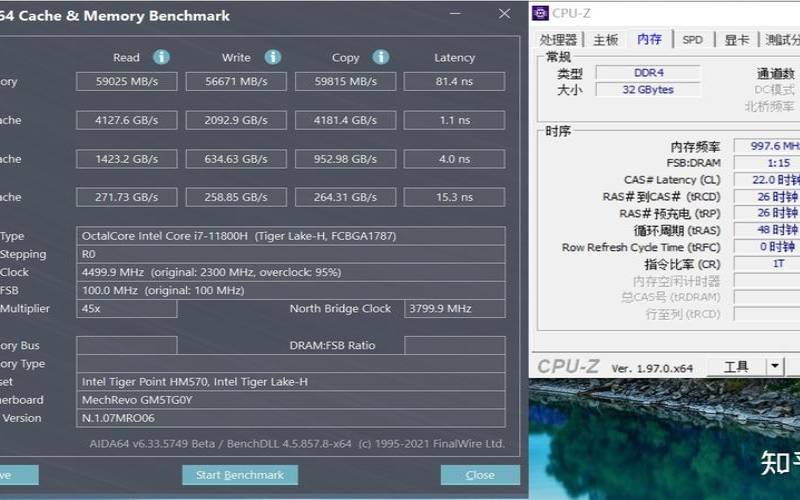This screenshot has height=500, width=800.
Task: Click the cache read value 4127.6 GB/s
Action: coord(127,120)
